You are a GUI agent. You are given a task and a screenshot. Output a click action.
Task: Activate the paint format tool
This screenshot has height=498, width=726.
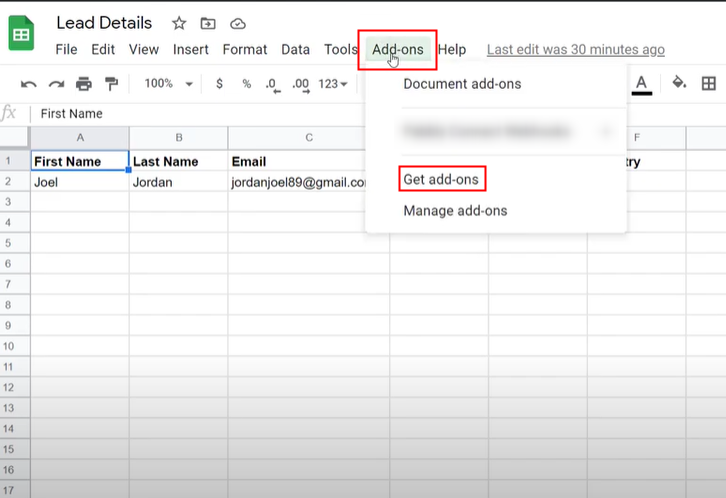point(111,84)
